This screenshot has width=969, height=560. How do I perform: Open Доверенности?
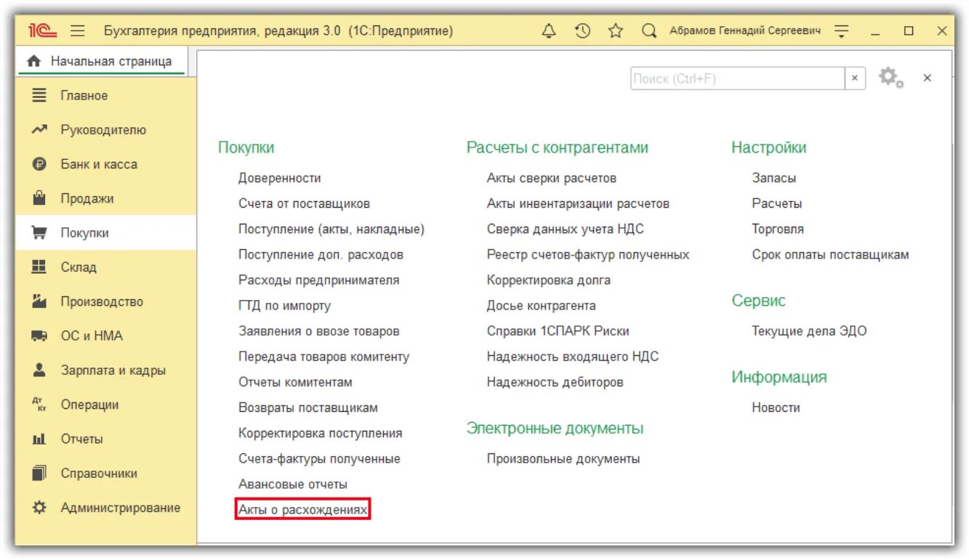tap(280, 178)
